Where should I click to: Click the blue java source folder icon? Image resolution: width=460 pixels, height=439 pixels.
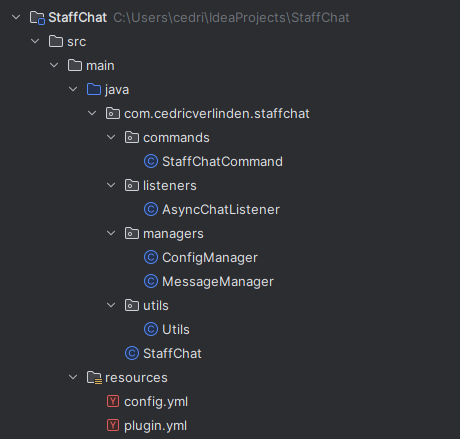tap(94, 89)
